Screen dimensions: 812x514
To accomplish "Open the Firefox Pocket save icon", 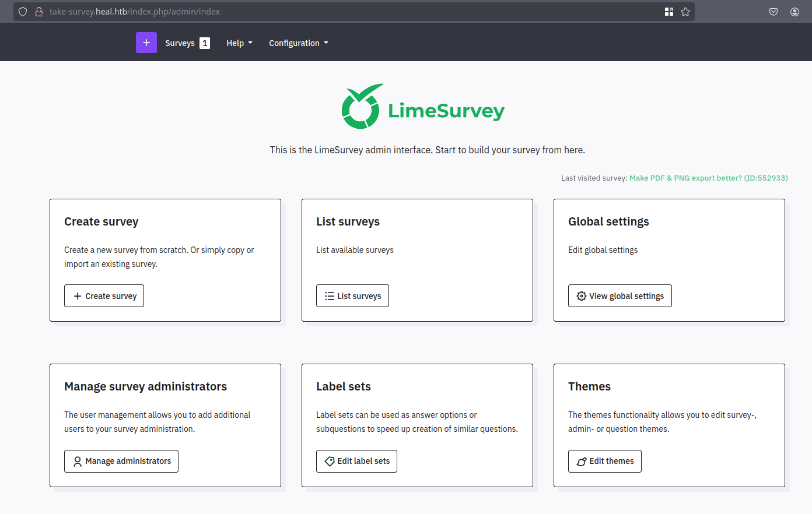I will coord(773,12).
